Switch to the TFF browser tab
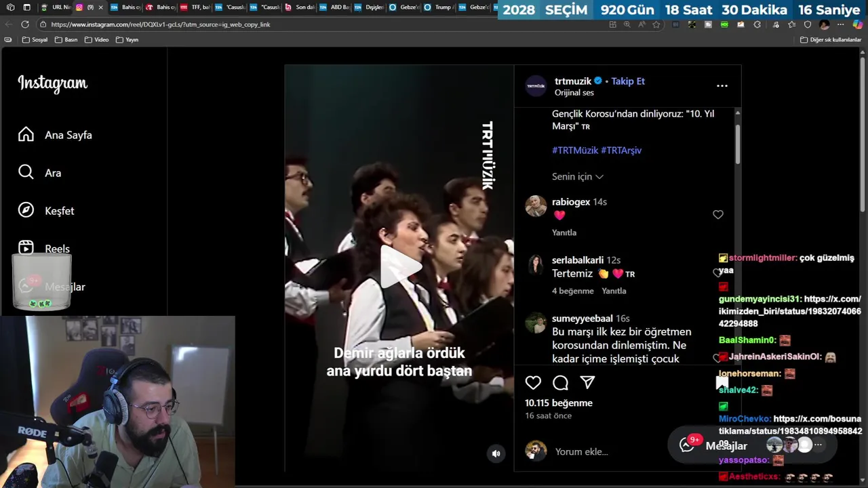The image size is (868, 488). tap(195, 7)
